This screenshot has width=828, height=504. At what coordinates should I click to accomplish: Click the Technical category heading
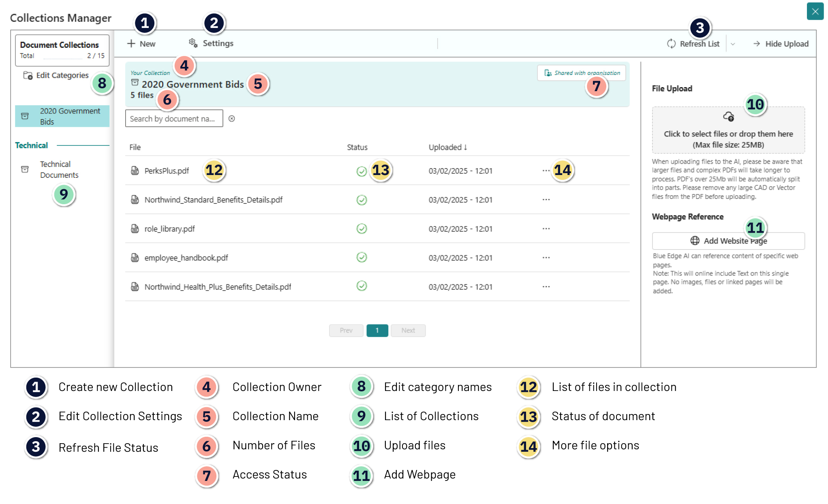point(32,145)
